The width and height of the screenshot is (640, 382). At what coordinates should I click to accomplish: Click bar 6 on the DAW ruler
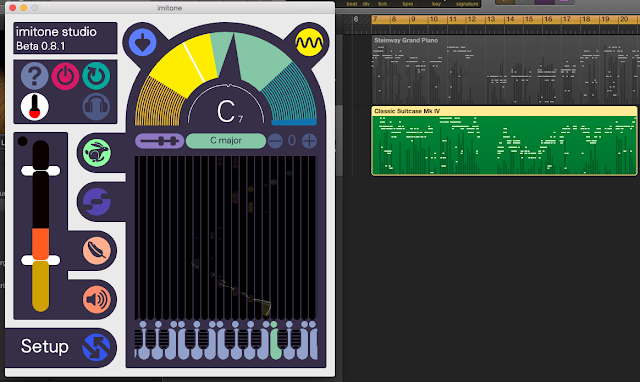point(356,19)
